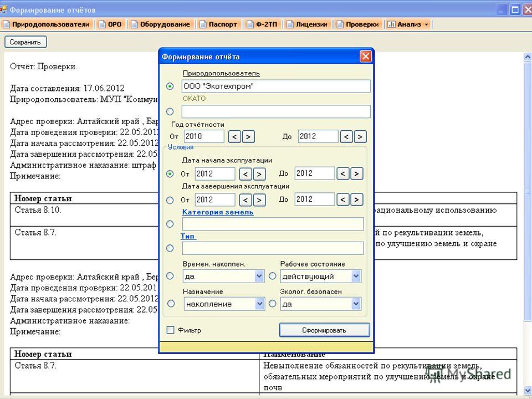Open the Паспорт tab

click(x=218, y=24)
